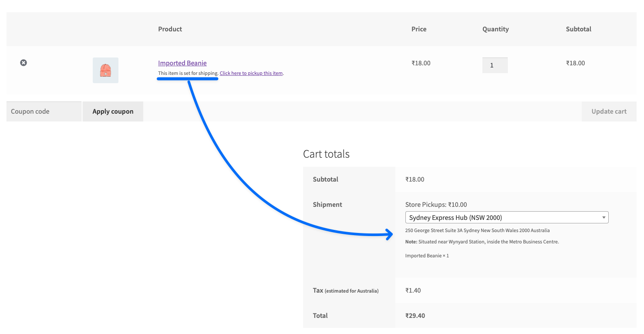Click the 250 George Street address text
644x334 pixels.
click(x=477, y=230)
